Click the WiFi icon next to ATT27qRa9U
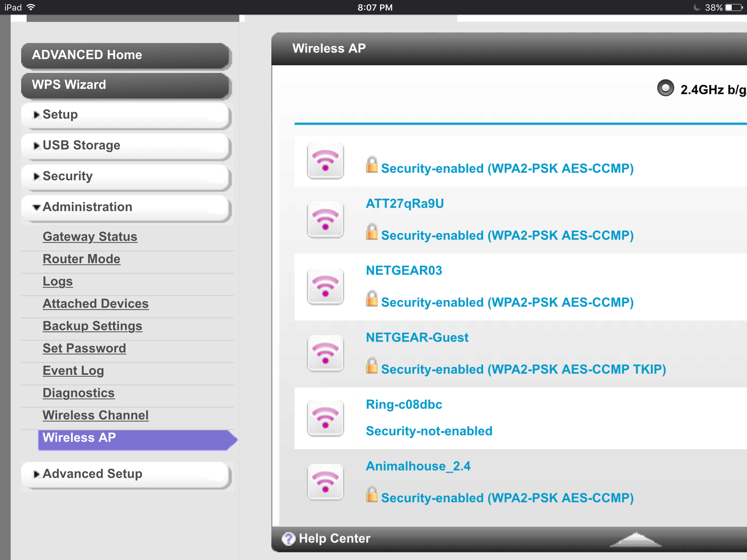Viewport: 747px width, 560px height. coord(326,219)
